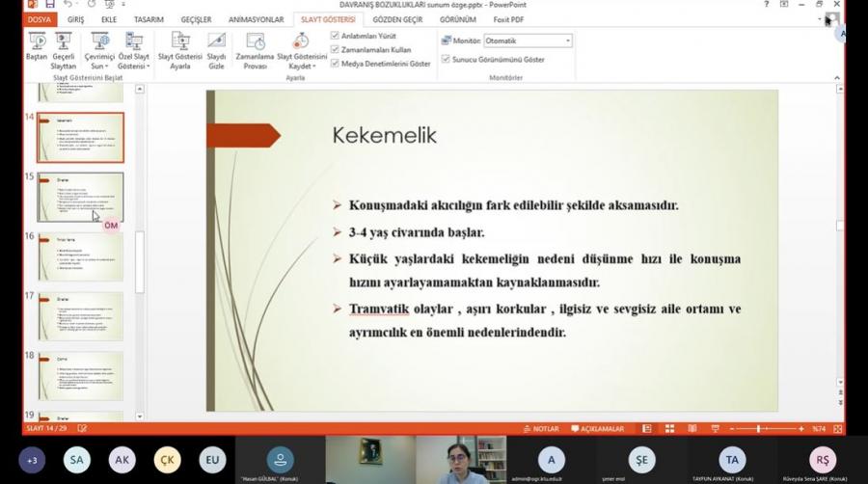The width and height of the screenshot is (868, 484).
Task: Toggle Sunucu Görünümünü Göster checkbox
Action: click(446, 59)
